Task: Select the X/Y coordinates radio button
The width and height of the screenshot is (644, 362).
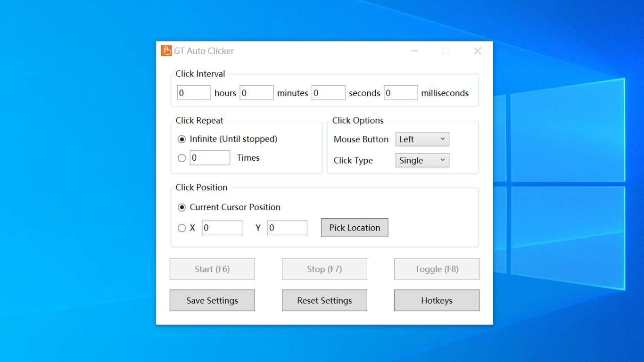Action: (x=182, y=228)
